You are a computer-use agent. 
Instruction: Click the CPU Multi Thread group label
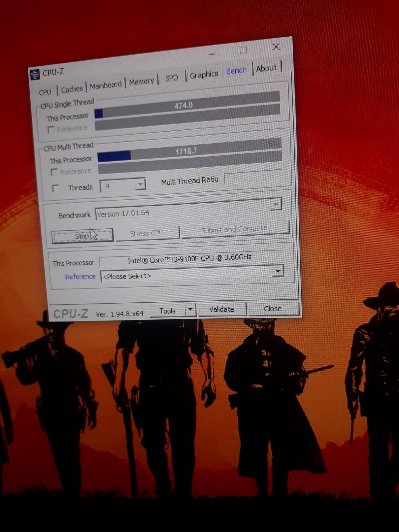69,147
